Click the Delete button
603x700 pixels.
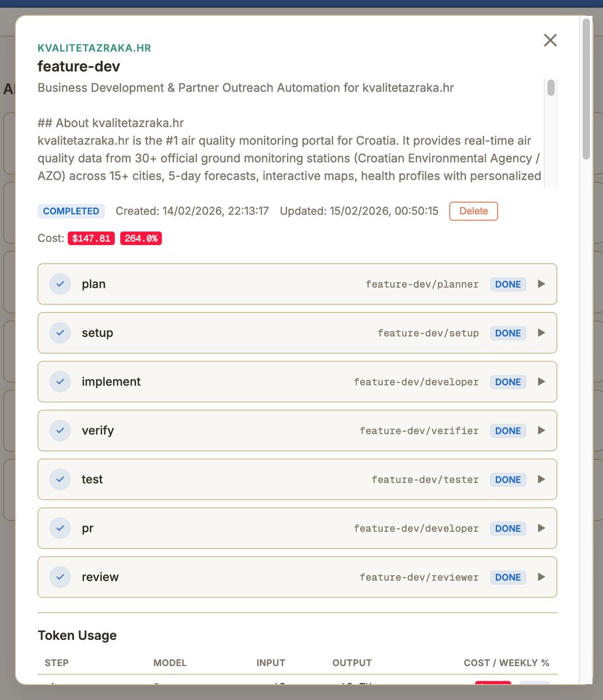[473, 211]
